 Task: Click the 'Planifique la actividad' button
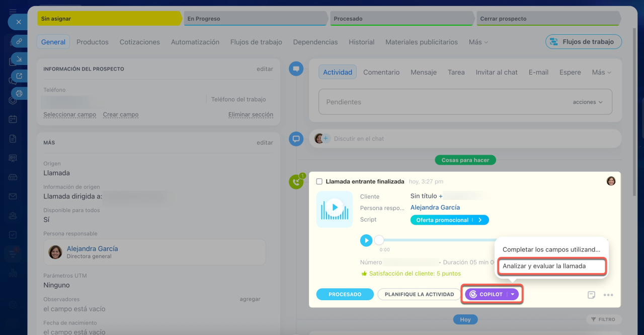[419, 294]
